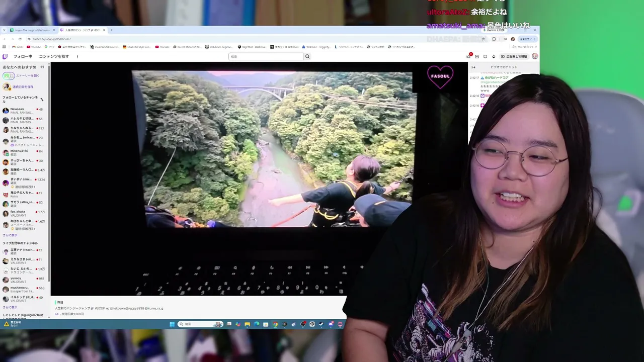
Task: Expand followed channels with さらに表示
Action: pos(10,235)
